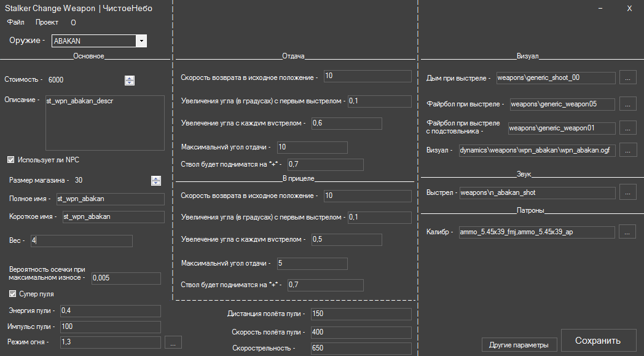Click first-shot angle field under Отдача
Viewport: 644px width, 356px height.
380,101
